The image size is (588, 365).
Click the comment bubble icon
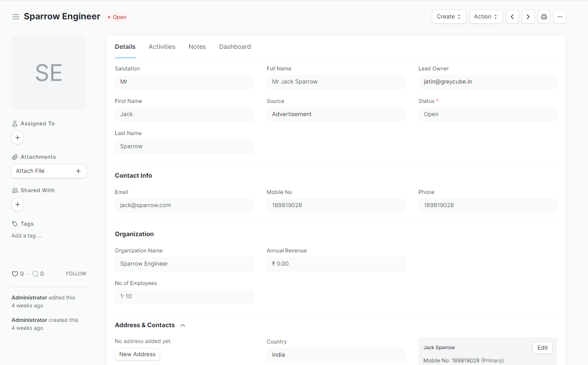point(35,274)
